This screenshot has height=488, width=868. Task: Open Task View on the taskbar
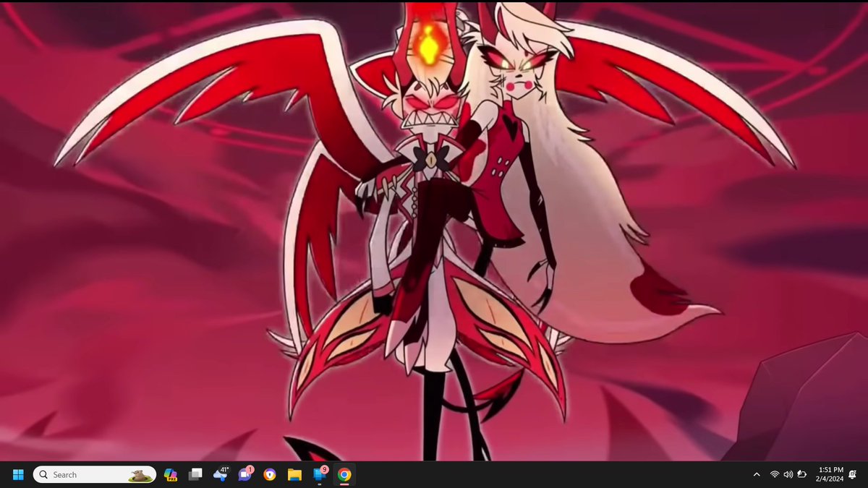click(x=195, y=475)
